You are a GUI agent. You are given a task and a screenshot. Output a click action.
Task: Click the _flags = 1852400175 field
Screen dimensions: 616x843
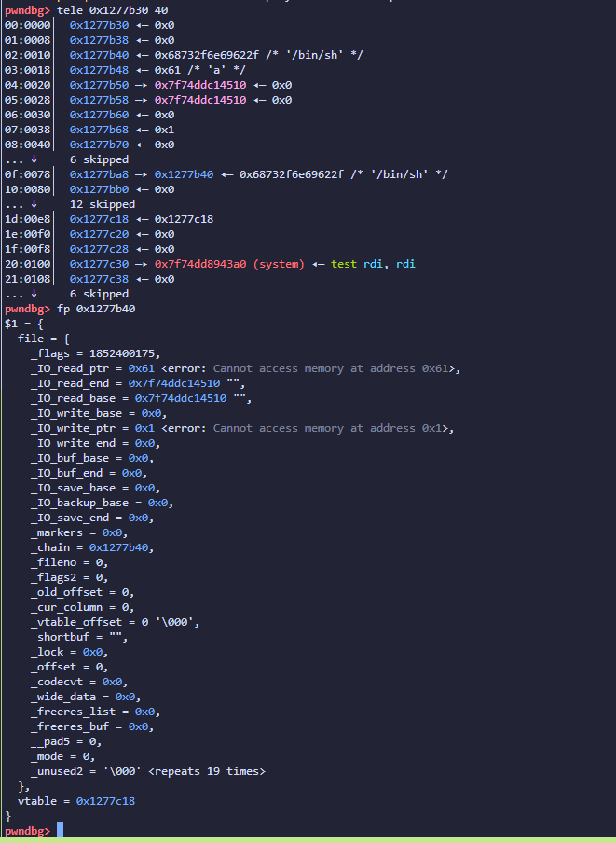95,353
